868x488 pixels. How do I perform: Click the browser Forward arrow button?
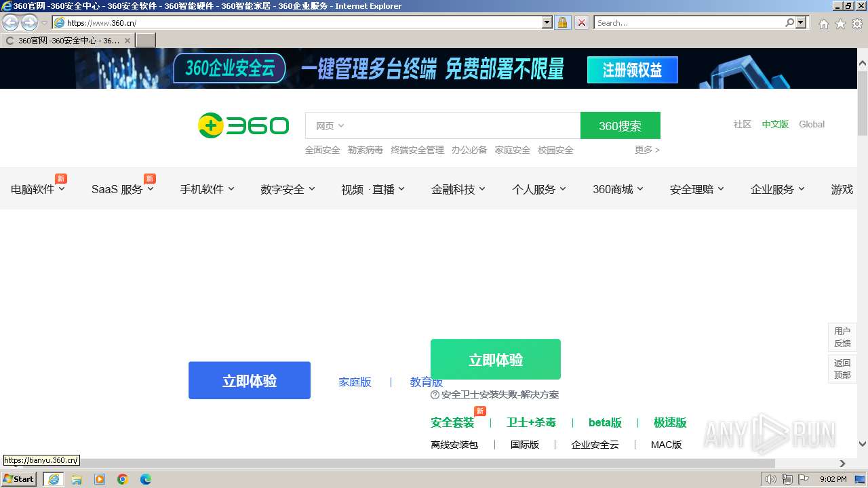[x=29, y=22]
